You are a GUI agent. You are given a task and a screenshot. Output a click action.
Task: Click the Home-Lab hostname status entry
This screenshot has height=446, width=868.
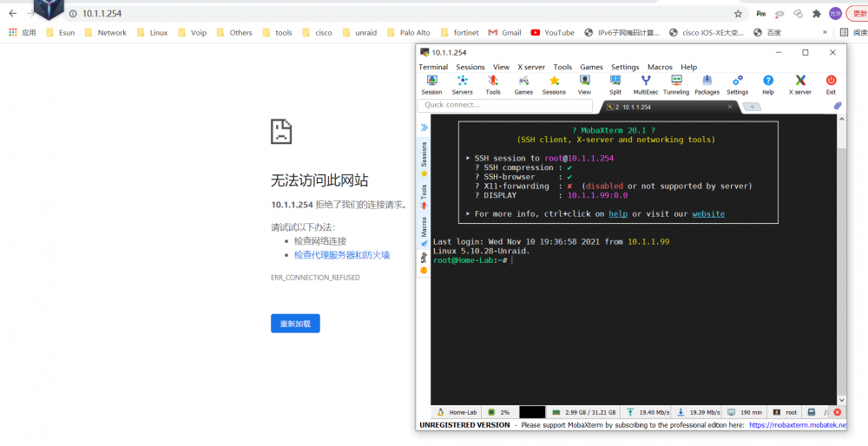tap(457, 412)
